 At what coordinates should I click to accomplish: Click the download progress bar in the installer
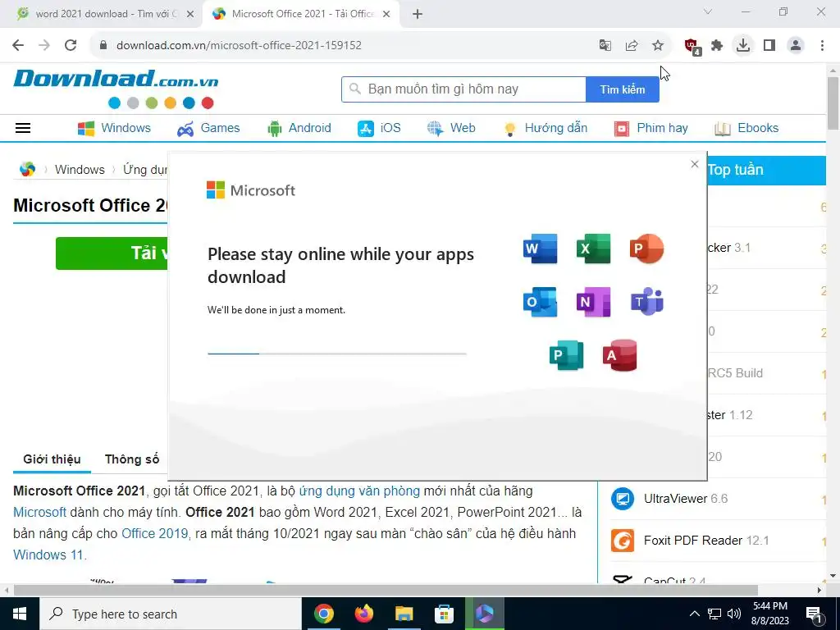tap(337, 354)
